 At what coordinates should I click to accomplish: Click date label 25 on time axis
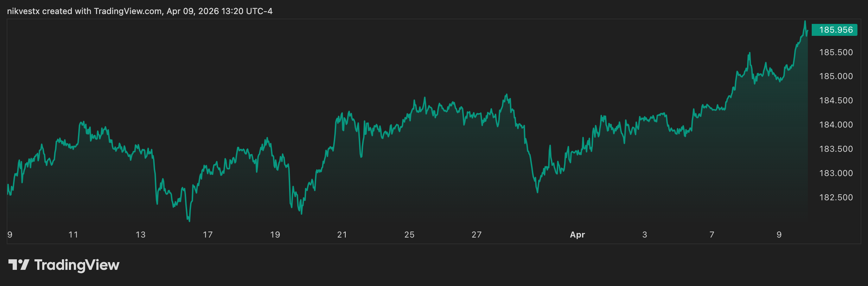[x=409, y=235]
